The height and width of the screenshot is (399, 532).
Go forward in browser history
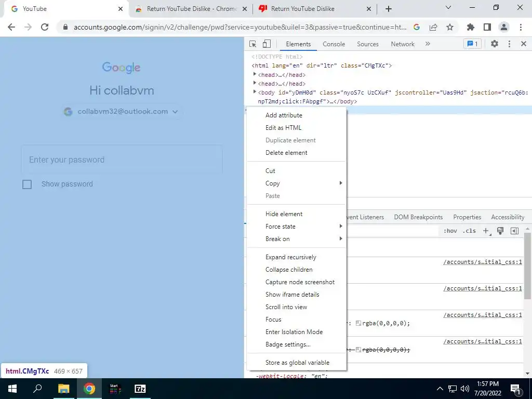point(28,27)
